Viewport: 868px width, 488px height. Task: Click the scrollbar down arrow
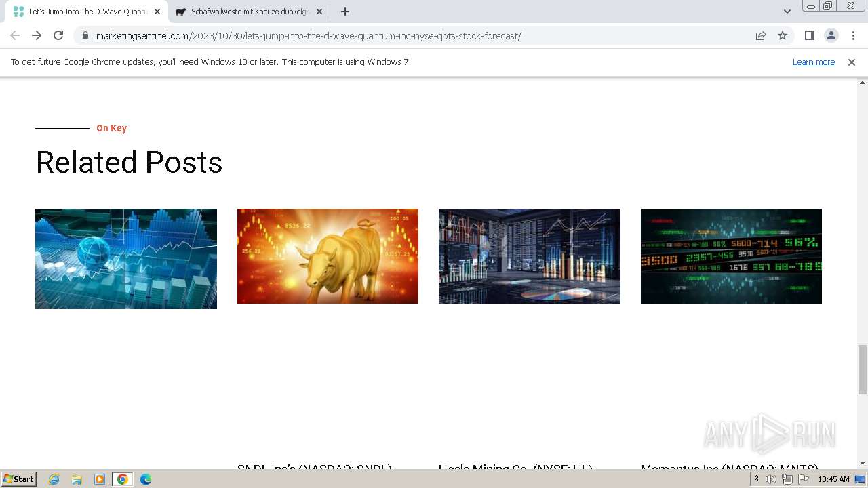863,463
